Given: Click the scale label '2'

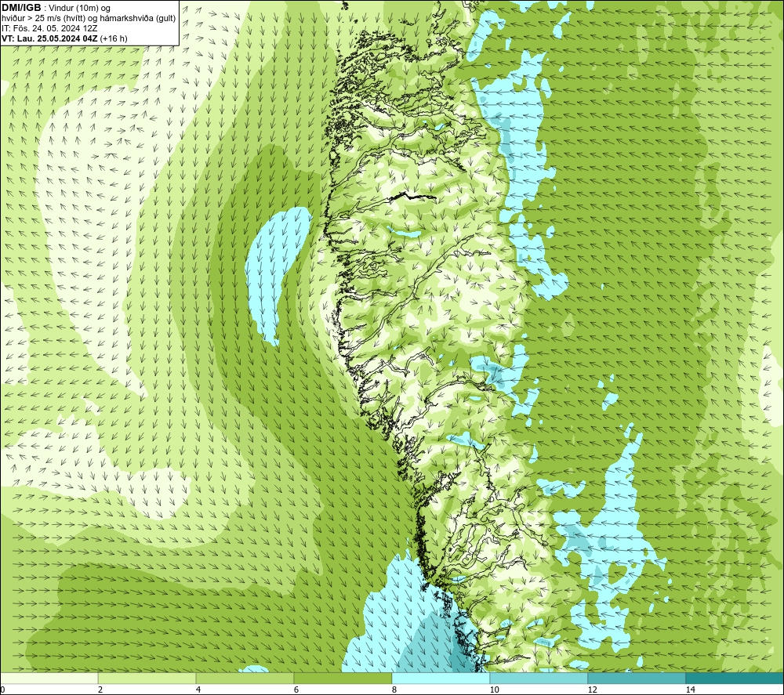Looking at the screenshot, I should [x=100, y=690].
